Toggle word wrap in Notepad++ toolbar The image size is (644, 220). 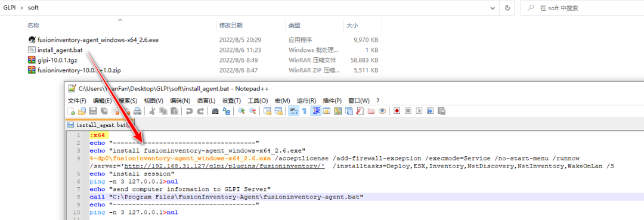coord(293,111)
